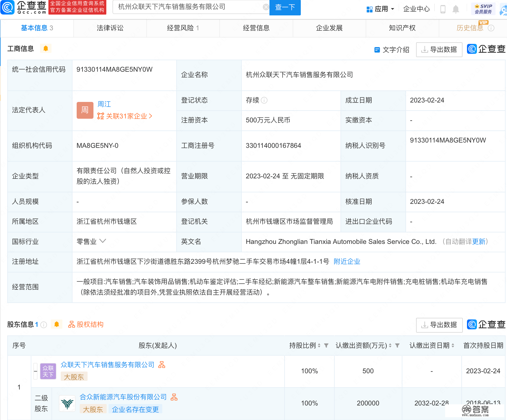The width and height of the screenshot is (507, 420).
Task: Filter the 认缴出资额 column
Action: coord(397,346)
